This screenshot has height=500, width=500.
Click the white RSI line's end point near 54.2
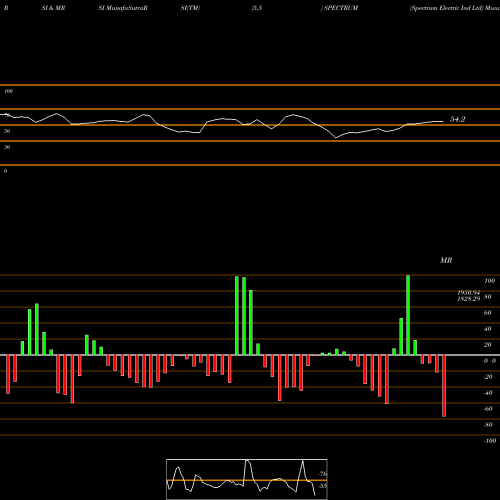pyautogui.click(x=442, y=121)
